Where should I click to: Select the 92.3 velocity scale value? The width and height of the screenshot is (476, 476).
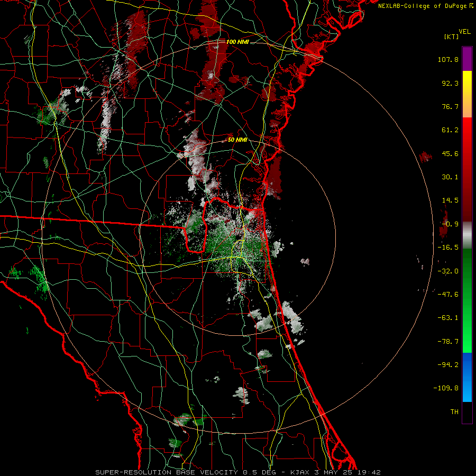coord(450,83)
